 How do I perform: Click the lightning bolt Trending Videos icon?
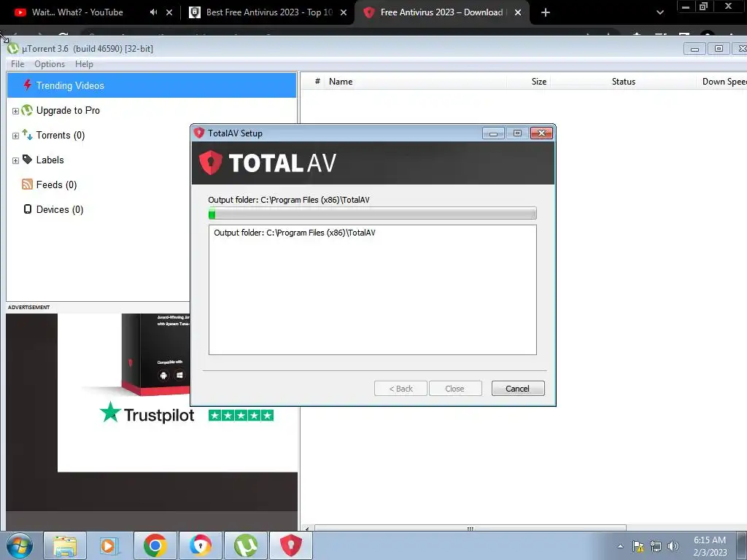[x=27, y=85]
